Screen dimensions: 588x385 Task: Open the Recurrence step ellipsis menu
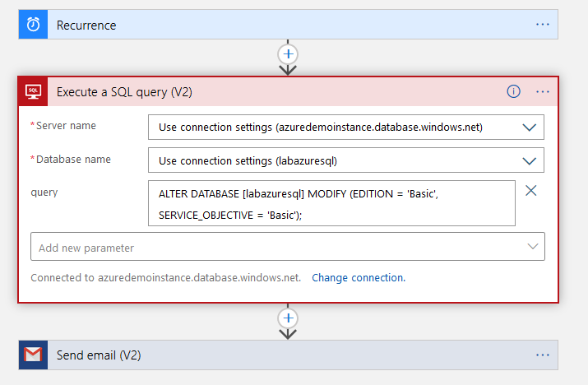tap(543, 25)
